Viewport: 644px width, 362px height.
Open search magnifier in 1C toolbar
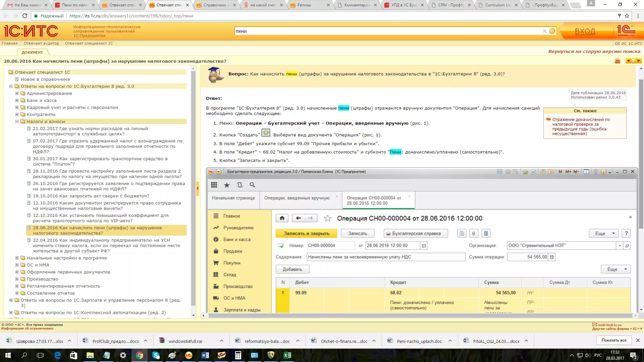click(252, 185)
